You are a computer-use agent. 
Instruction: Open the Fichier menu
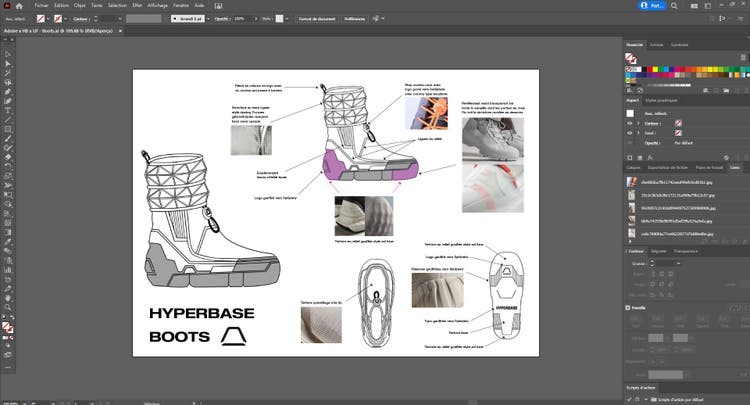pos(41,6)
